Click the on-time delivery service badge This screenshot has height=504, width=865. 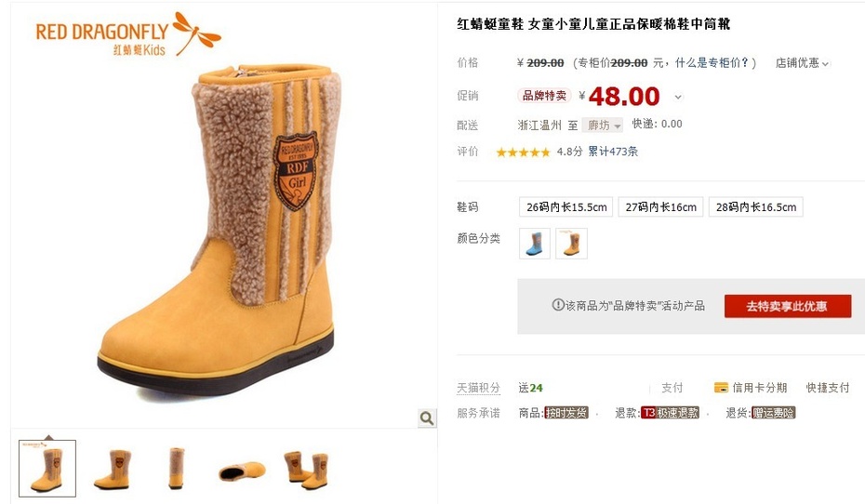point(566,413)
